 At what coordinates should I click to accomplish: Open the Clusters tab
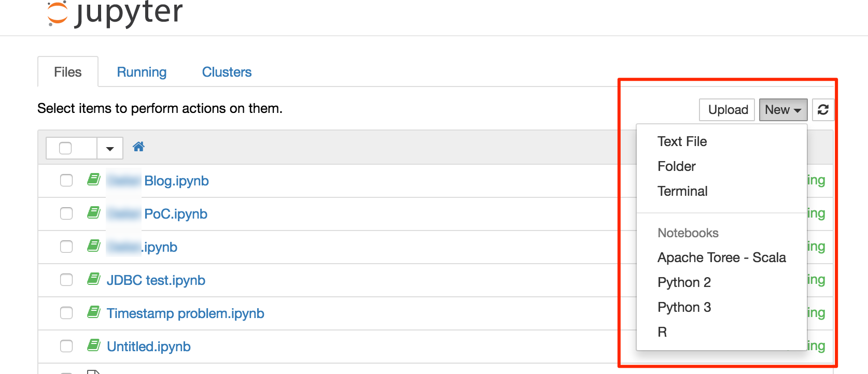(227, 72)
